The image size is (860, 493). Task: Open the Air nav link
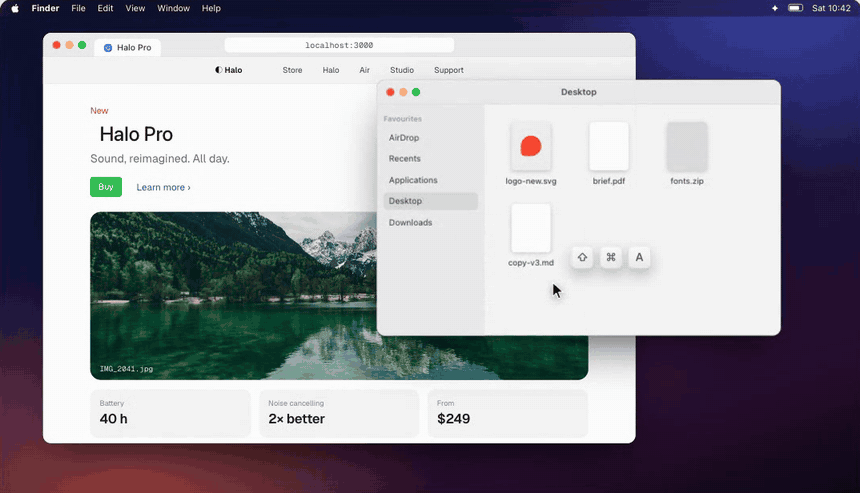point(364,70)
